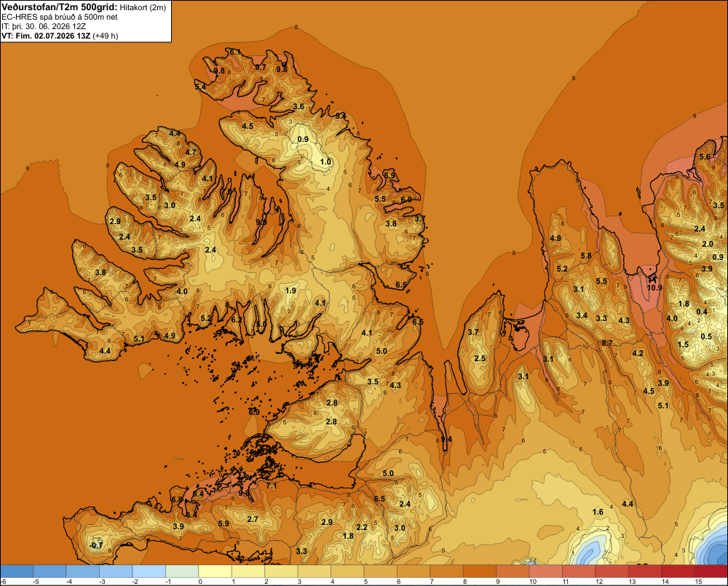
Task: Click the legend swatch between -3 and -2
Action: coord(116,571)
